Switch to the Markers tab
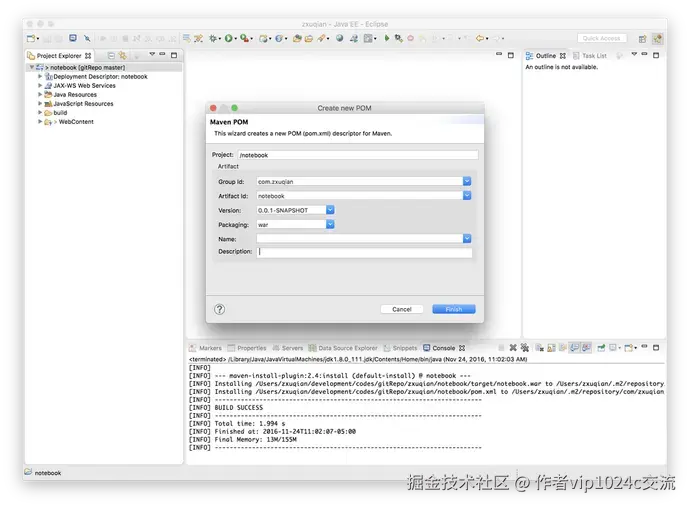This screenshot has width=690, height=507. point(206,348)
